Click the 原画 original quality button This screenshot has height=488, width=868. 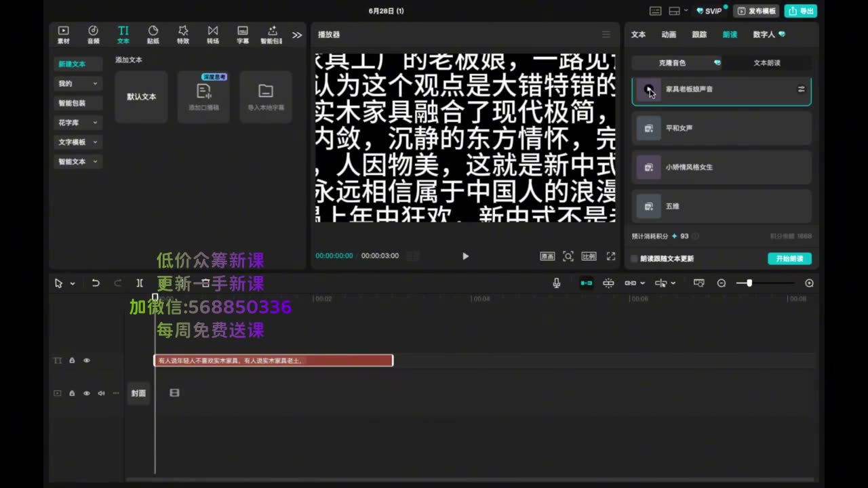tap(547, 256)
